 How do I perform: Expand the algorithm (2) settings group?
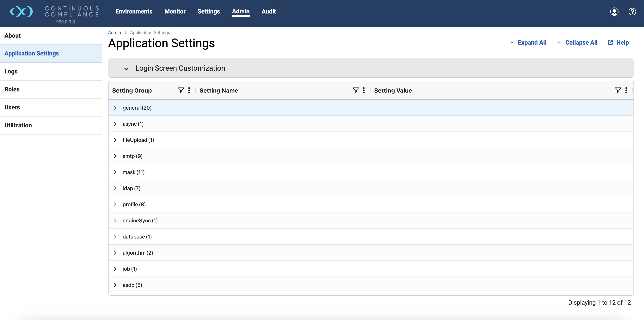(x=115, y=253)
